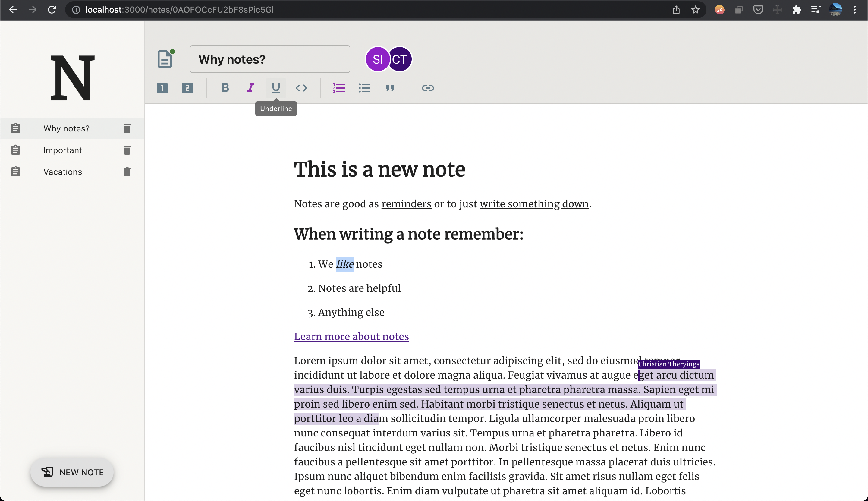Screen dimensions: 868x501
Task: Open the Vacations note
Action: [63, 172]
